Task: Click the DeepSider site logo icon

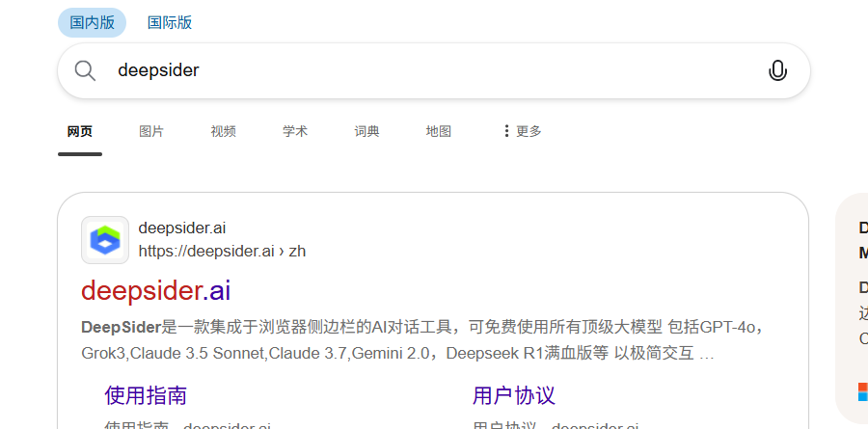Action: [105, 240]
